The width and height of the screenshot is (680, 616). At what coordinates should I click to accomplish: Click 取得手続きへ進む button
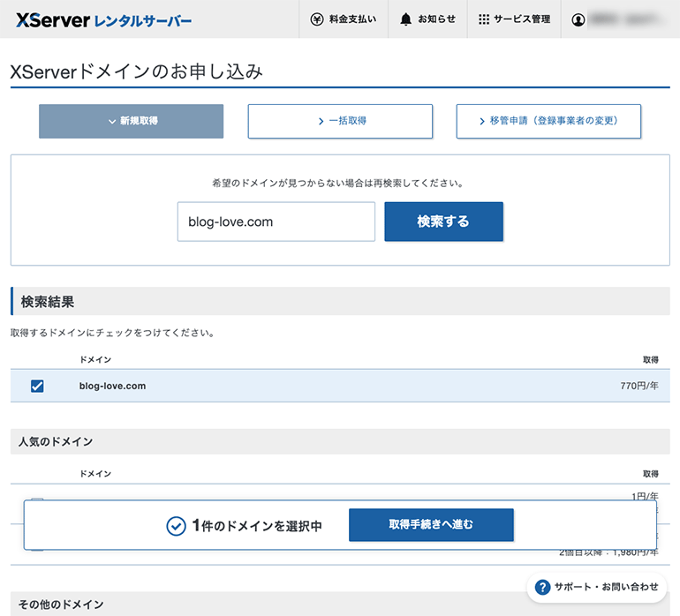click(431, 524)
